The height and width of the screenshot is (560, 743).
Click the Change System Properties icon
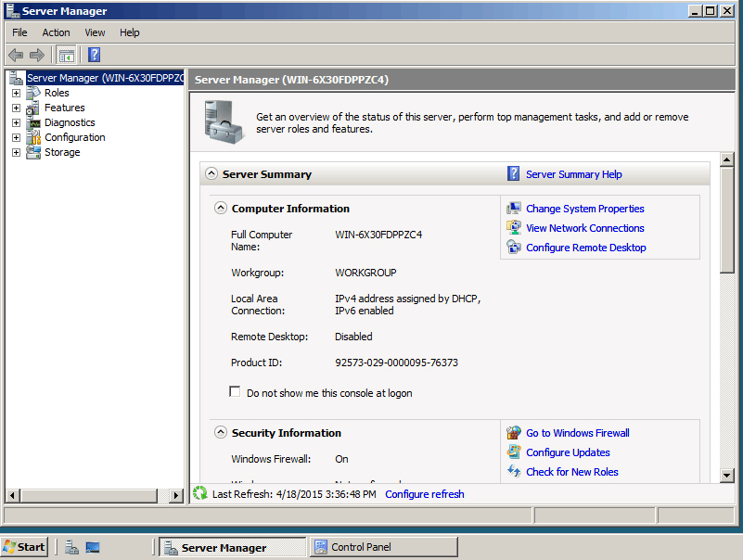514,208
